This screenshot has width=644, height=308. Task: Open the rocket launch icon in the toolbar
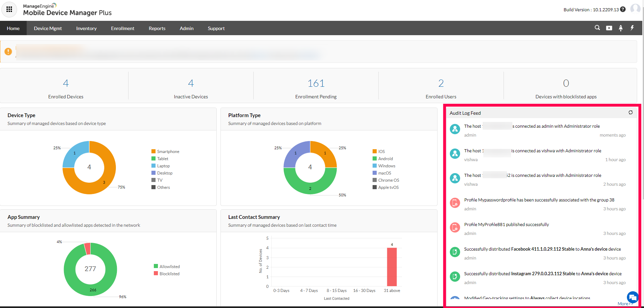620,28
